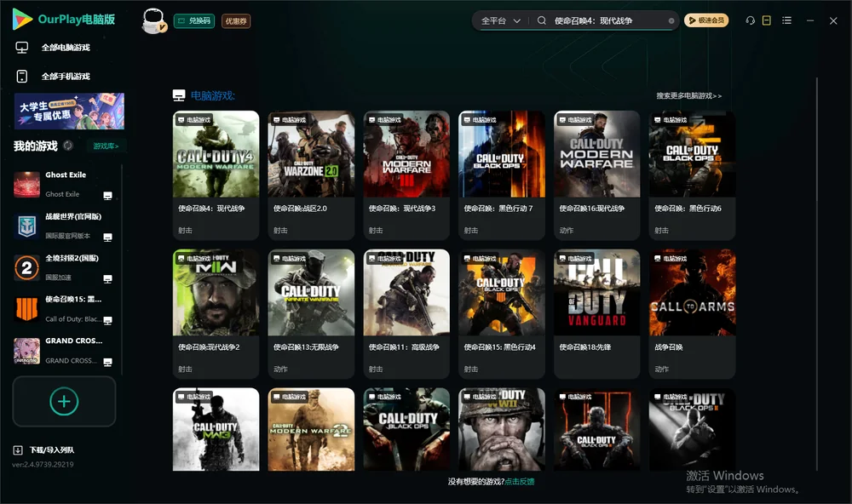Click the PC icon beside GRAND CROSS
This screenshot has height=504, width=852.
point(107,363)
